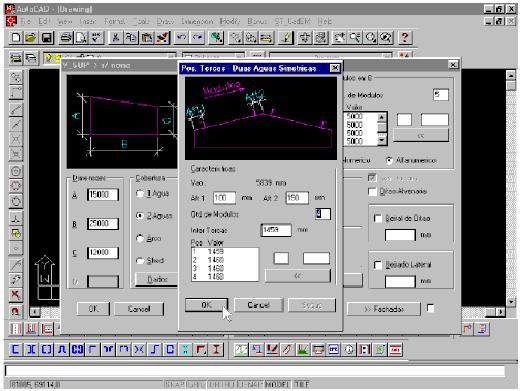Click the Print icon in toolbar
The width and height of the screenshot is (520, 391).
[66, 37]
